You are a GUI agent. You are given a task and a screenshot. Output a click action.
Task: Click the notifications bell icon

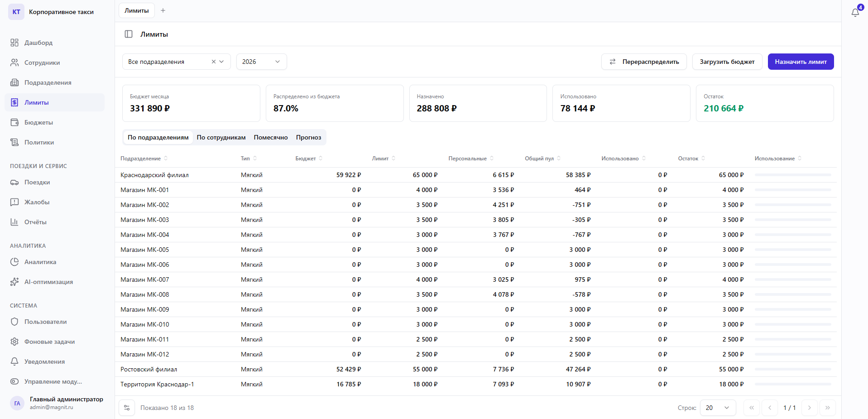pyautogui.click(x=855, y=12)
